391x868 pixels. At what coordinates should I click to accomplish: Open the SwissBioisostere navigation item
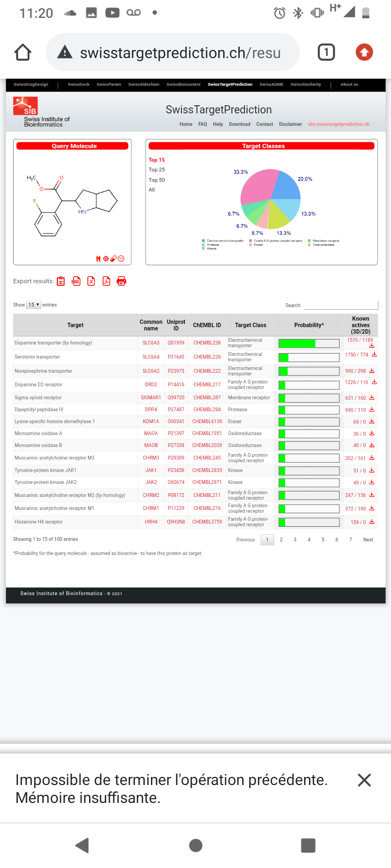[184, 85]
